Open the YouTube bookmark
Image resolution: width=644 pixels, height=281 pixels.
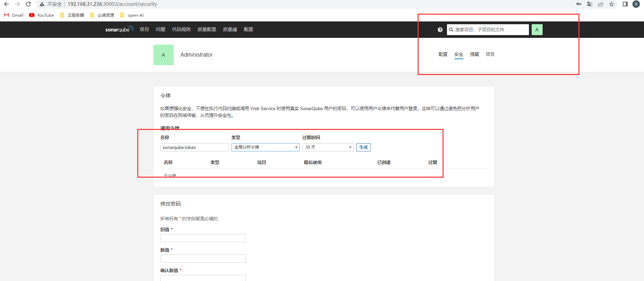(42, 15)
